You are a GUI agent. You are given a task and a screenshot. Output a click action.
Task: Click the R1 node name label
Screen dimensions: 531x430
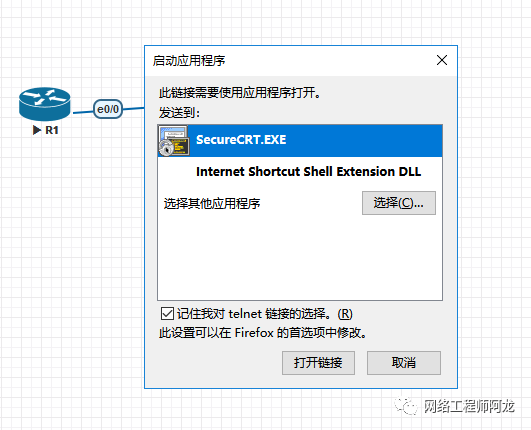coord(52,130)
